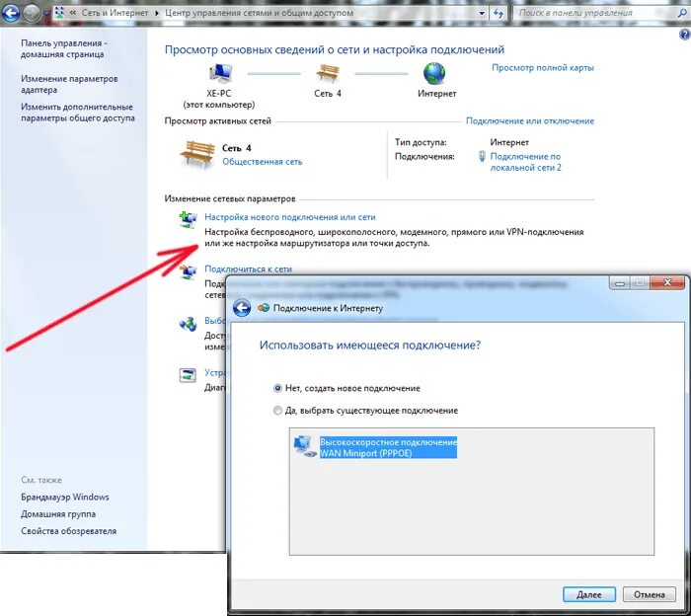Click the search magnifier icon
Image resolution: width=691 pixels, height=616 pixels.
(682, 13)
